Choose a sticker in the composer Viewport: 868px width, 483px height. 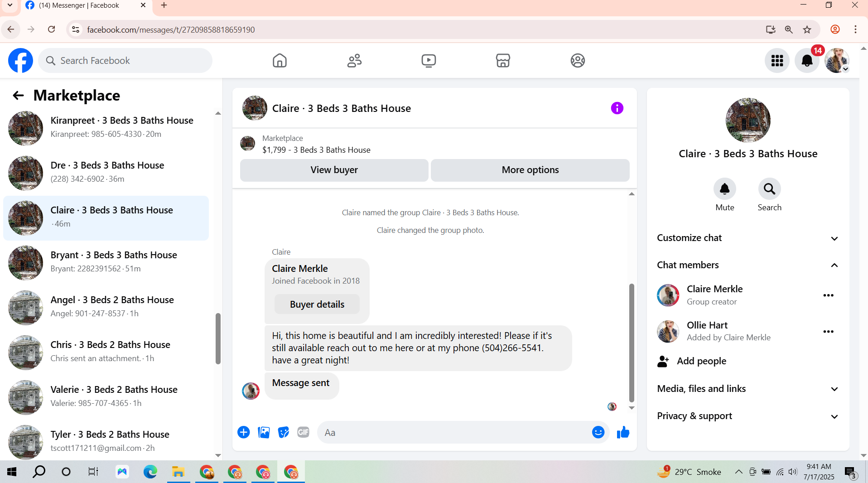(x=284, y=432)
